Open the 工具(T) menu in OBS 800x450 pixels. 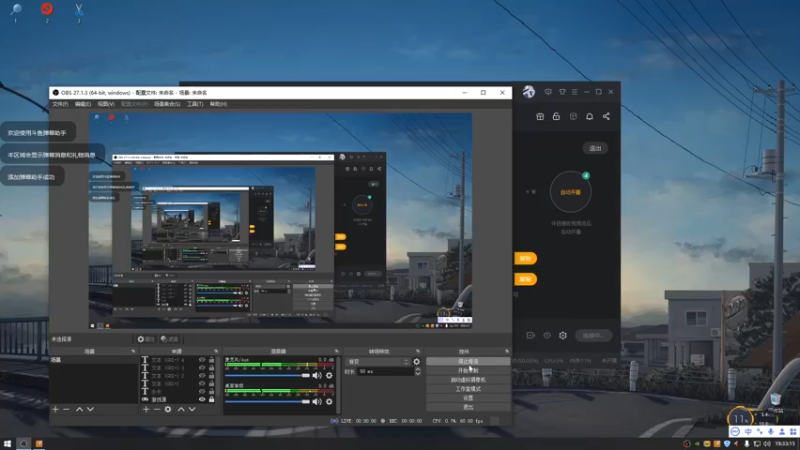[195, 104]
